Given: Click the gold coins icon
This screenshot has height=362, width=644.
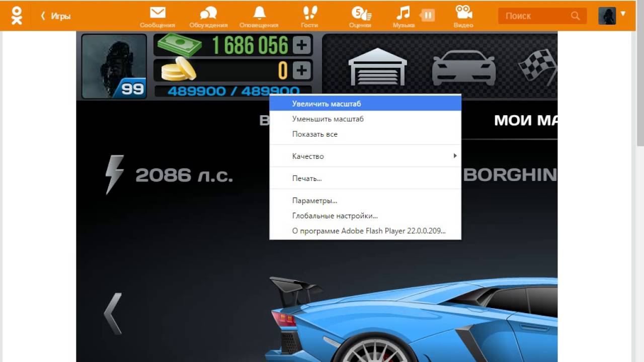Looking at the screenshot, I should [x=178, y=69].
